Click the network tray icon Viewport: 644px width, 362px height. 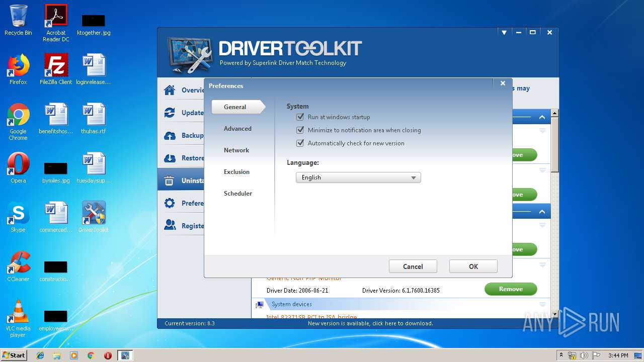[572, 355]
